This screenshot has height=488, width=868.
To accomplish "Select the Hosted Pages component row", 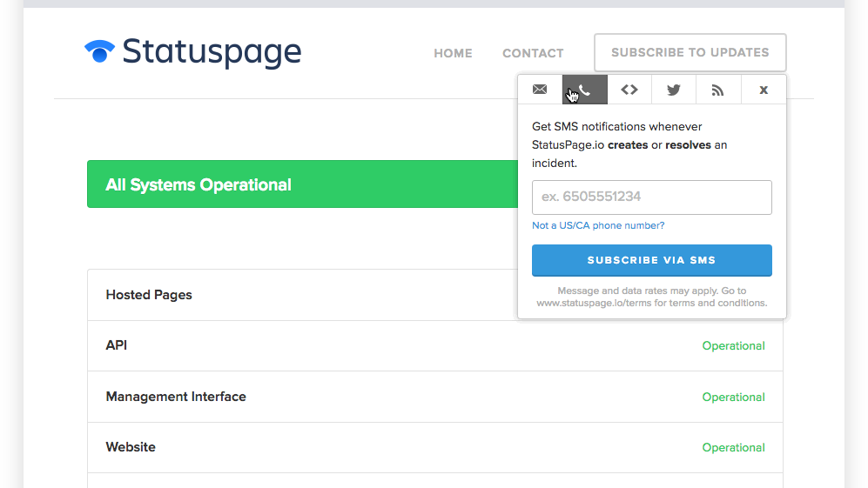I will coord(149,295).
